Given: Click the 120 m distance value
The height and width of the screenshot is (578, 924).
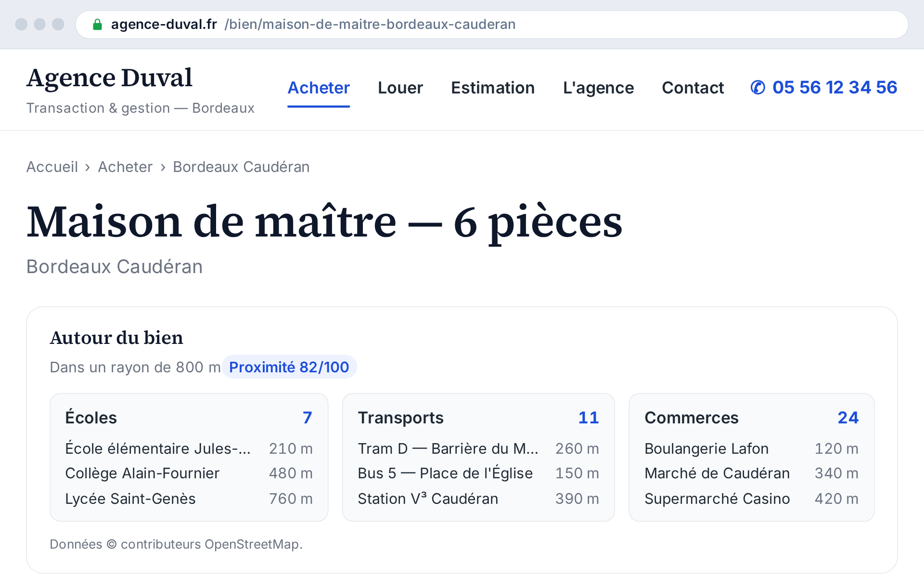Looking at the screenshot, I should (836, 448).
